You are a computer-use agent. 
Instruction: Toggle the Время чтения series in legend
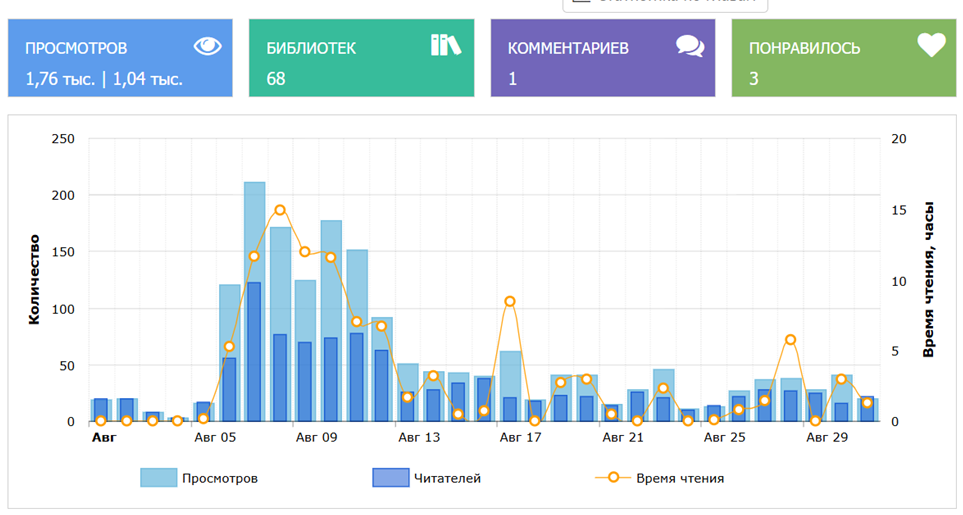pyautogui.click(x=680, y=478)
